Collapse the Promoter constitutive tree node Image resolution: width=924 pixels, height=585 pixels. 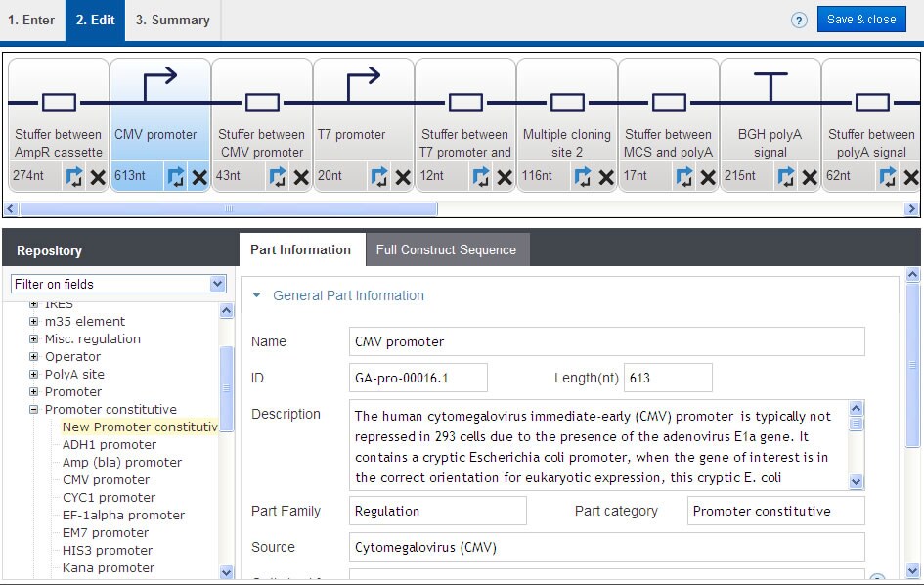coord(34,410)
